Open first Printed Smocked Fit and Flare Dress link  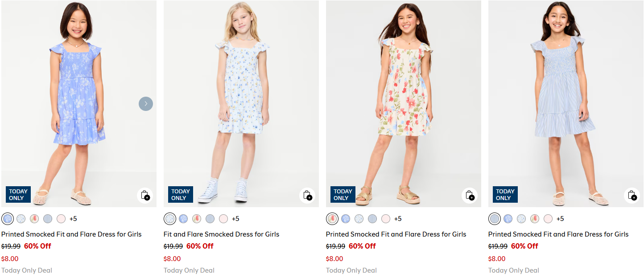tap(71, 234)
